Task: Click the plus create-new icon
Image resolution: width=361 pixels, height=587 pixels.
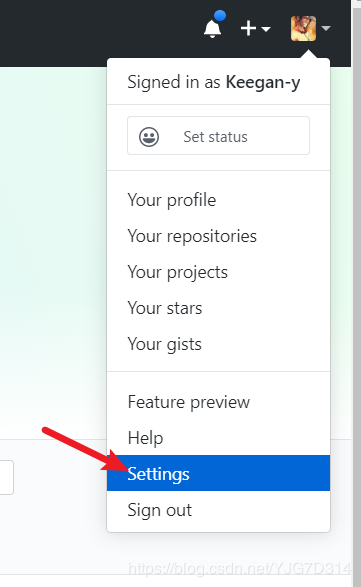Action: point(248,28)
